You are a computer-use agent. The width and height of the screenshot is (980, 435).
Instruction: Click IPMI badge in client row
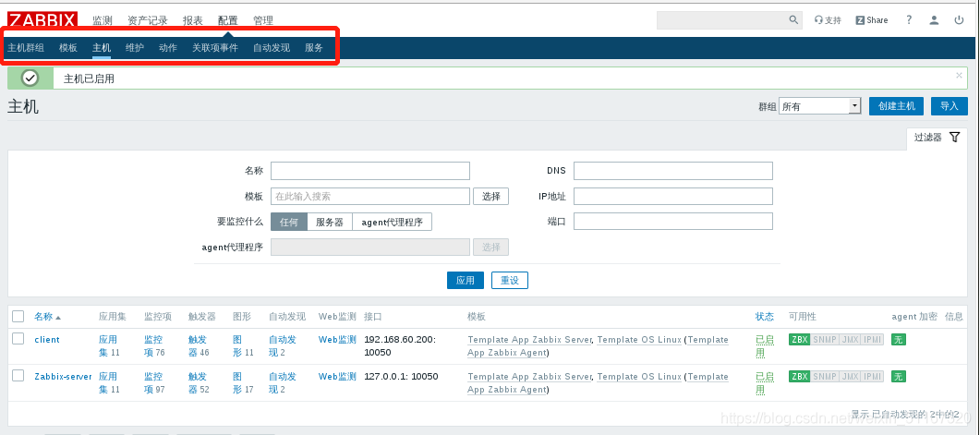(872, 339)
